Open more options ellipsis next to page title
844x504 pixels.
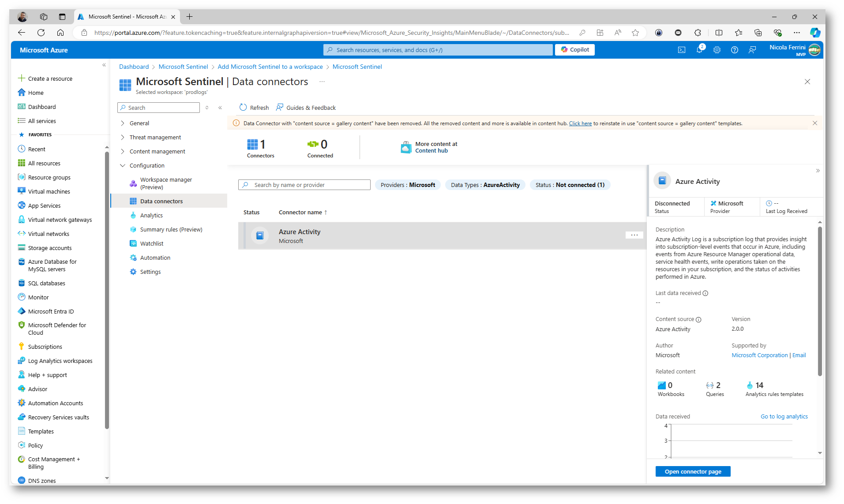tap(322, 82)
